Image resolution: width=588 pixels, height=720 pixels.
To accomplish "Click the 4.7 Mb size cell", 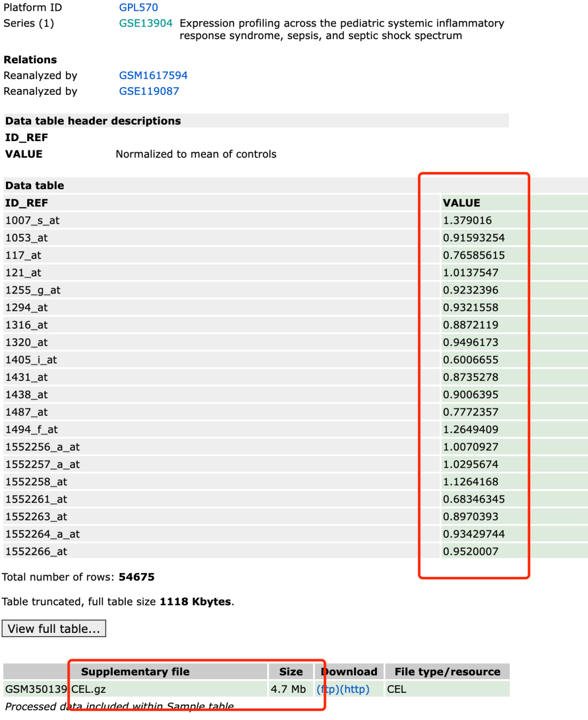I will point(289,690).
